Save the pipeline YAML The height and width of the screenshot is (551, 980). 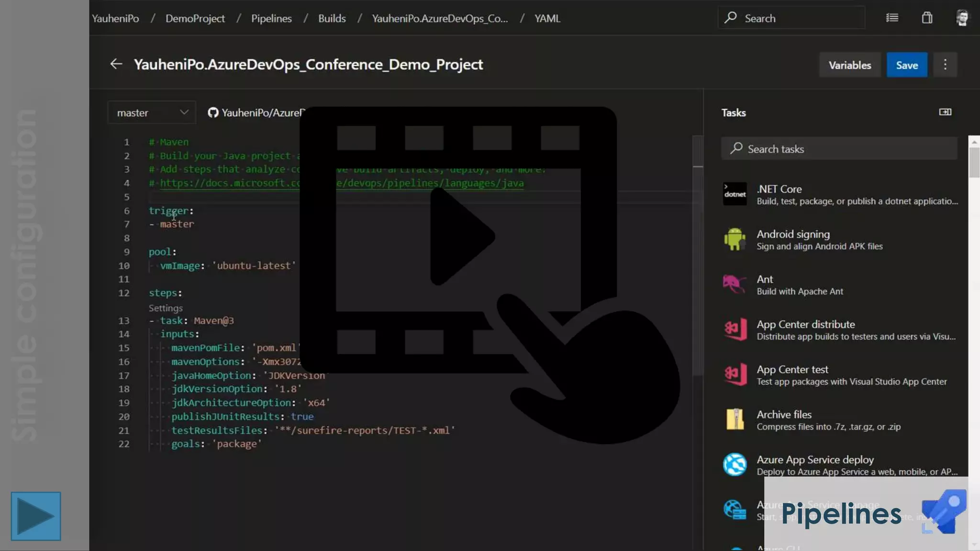pos(907,65)
